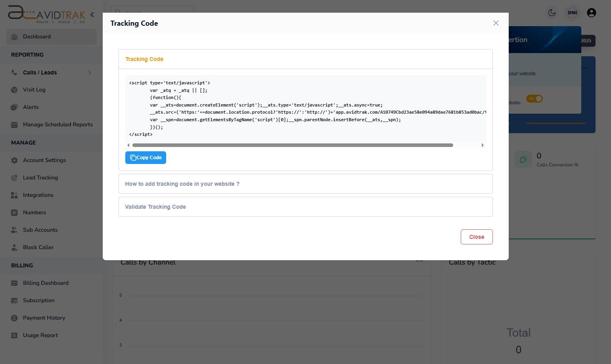Click the Close button

pyautogui.click(x=477, y=236)
